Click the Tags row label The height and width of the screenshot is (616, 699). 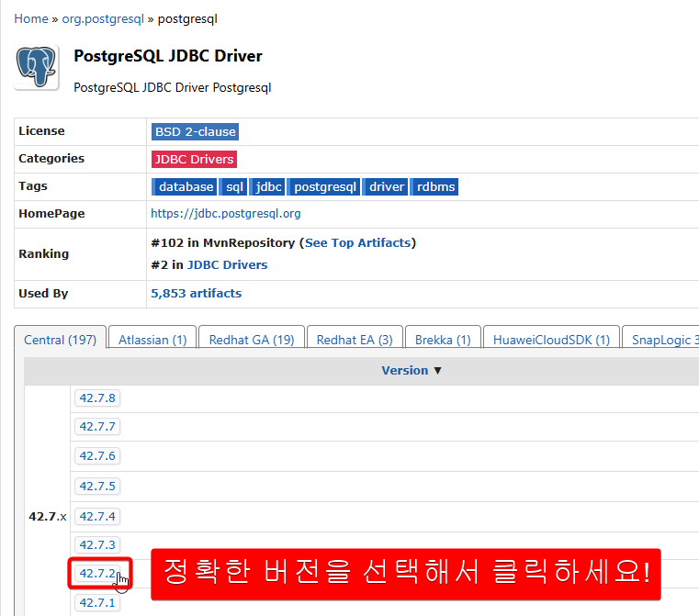point(33,185)
